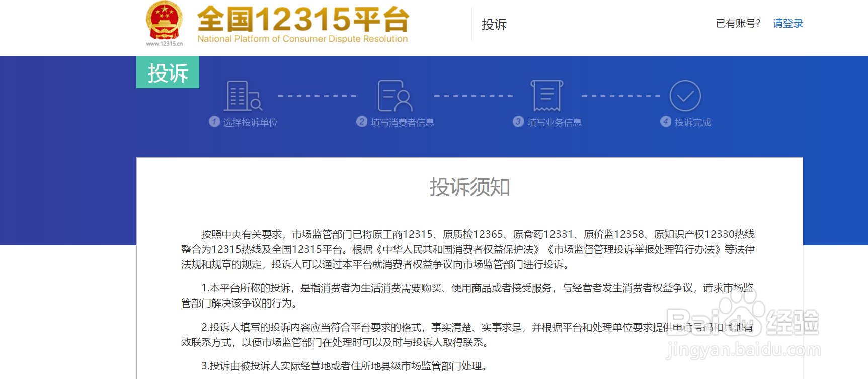Click the green 投诉 badge
This screenshot has height=379, width=868.
[168, 72]
